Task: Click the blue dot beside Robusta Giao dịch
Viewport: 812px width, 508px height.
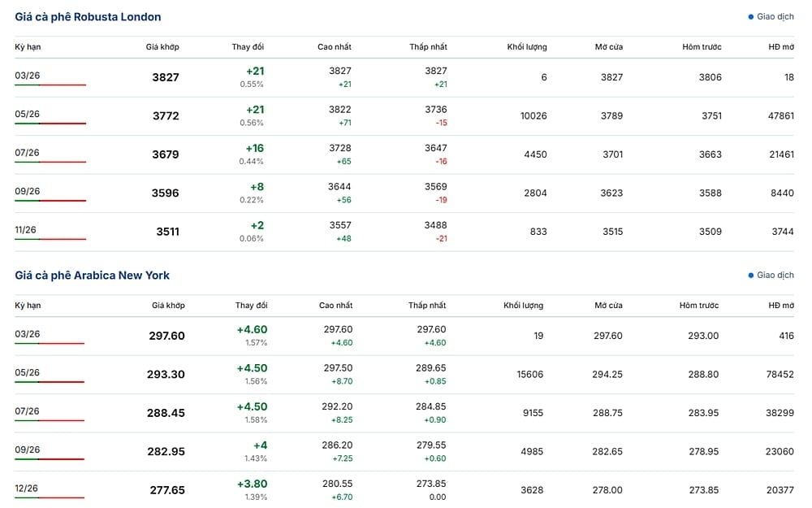Action: point(751,17)
